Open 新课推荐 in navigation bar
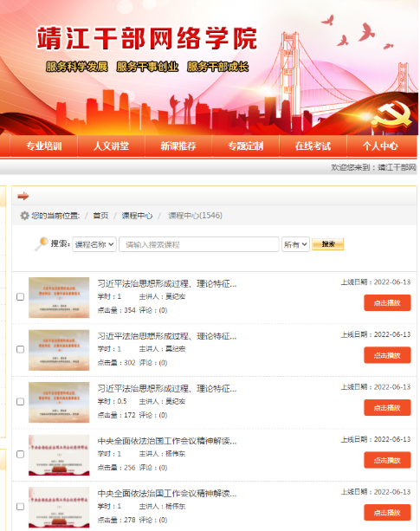Image resolution: width=420 pixels, height=531 pixels. tap(178, 146)
